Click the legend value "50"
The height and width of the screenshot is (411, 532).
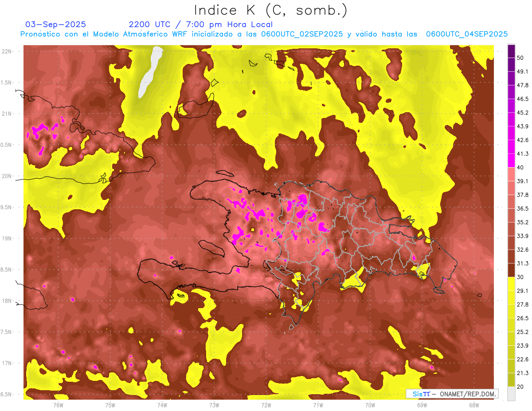point(520,58)
